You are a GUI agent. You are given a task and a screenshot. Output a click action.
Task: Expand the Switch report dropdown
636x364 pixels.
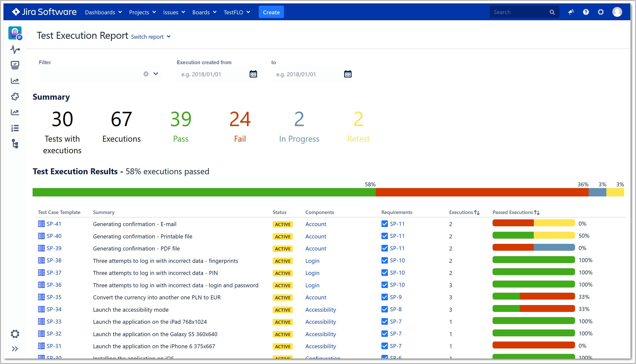tap(151, 37)
